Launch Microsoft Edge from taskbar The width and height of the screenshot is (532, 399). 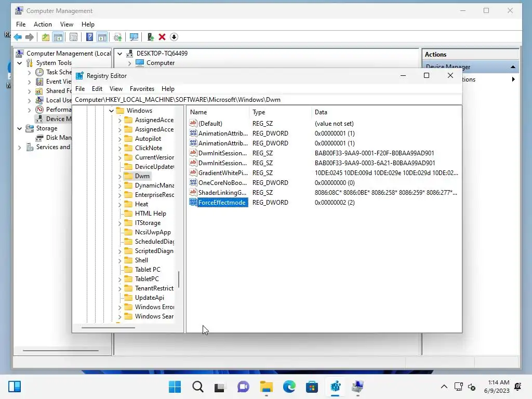[x=289, y=387]
